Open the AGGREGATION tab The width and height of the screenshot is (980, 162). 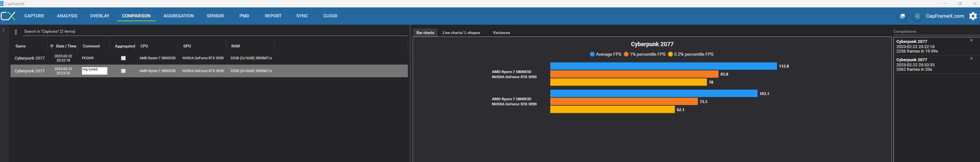point(178,16)
